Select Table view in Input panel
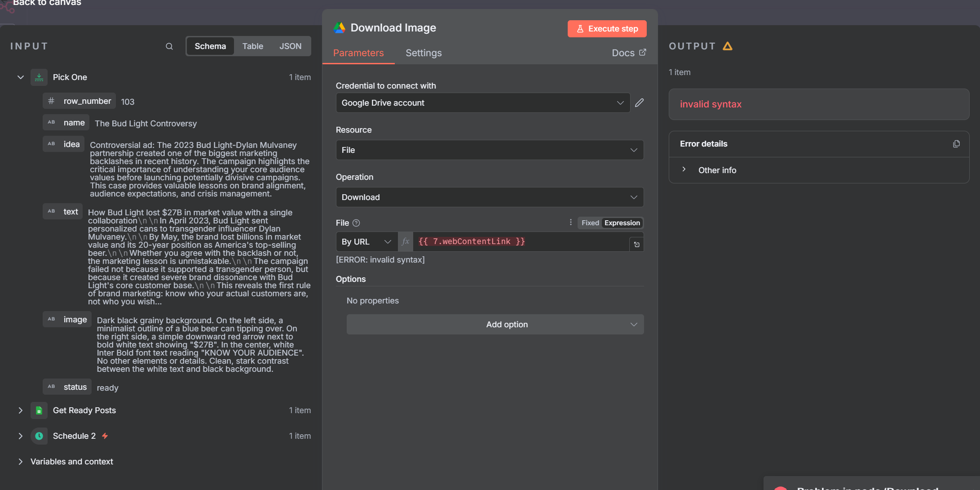This screenshot has height=490, width=980. coord(253,46)
